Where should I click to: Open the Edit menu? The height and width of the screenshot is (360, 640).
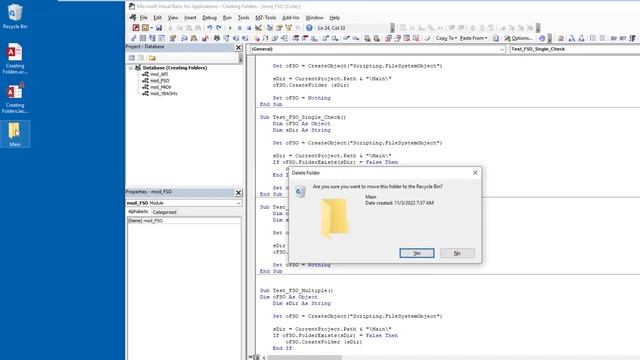point(158,18)
